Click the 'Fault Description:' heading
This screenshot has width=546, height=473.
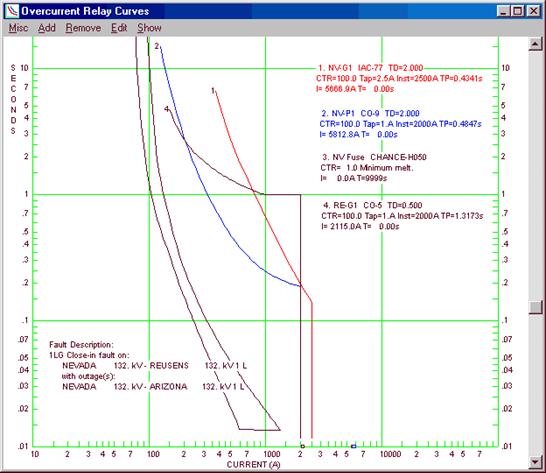81,345
